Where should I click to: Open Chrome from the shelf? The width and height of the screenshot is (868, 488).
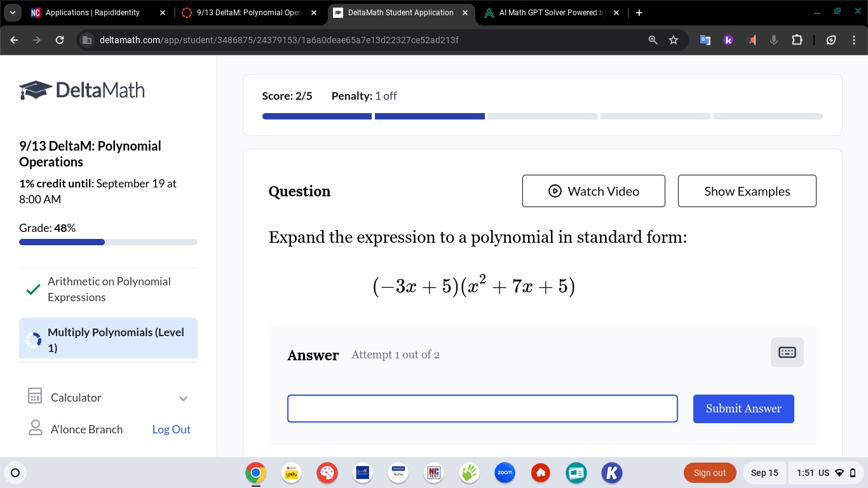click(256, 473)
